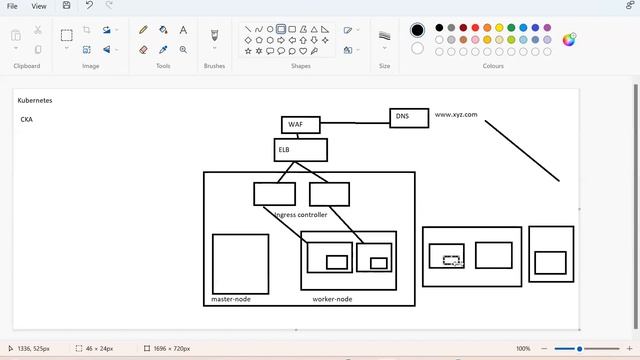Click the Save icon in title bar
This screenshot has height=360, width=640.
[x=67, y=5]
